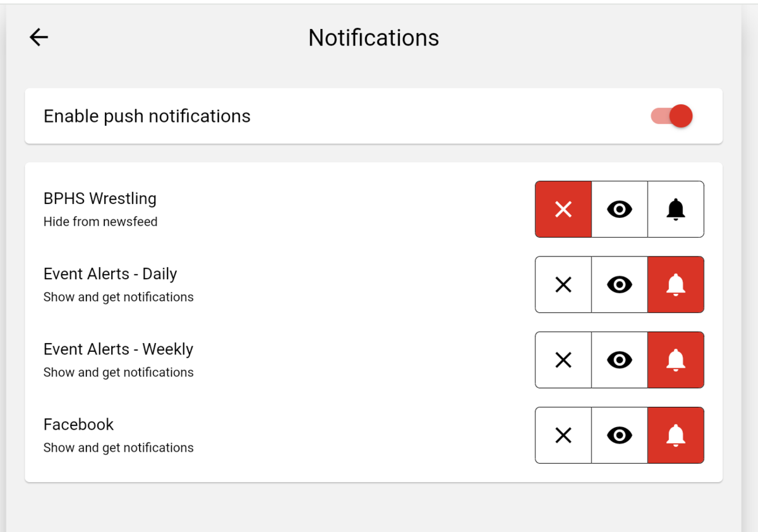The image size is (758, 532).
Task: Show BPHS Wrestling in newsfeed via eye toggle
Action: [x=619, y=209]
